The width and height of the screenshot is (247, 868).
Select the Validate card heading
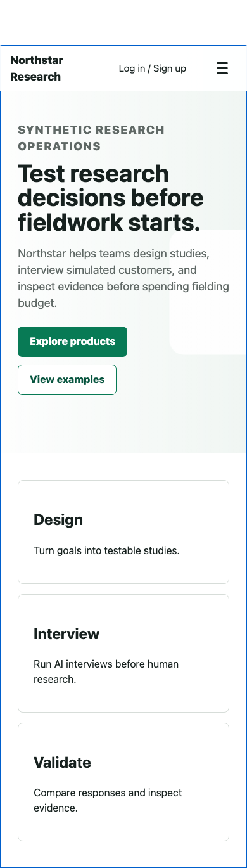click(62, 763)
